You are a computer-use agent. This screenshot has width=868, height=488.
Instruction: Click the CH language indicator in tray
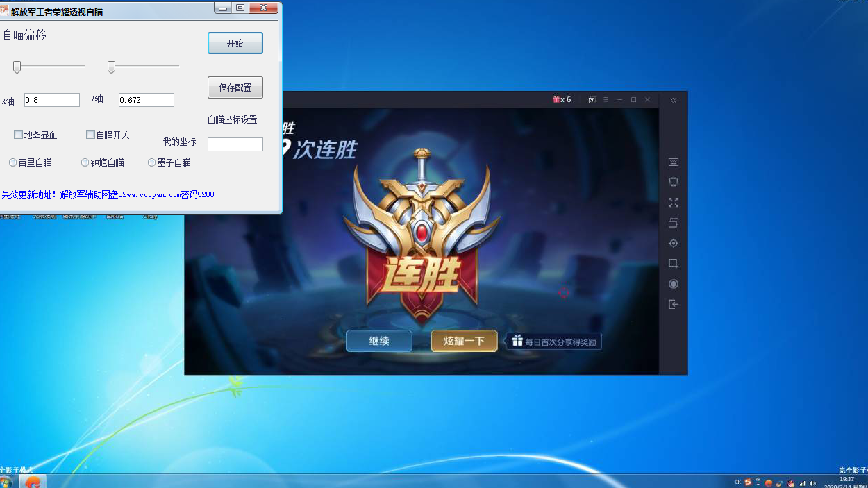tap(737, 482)
